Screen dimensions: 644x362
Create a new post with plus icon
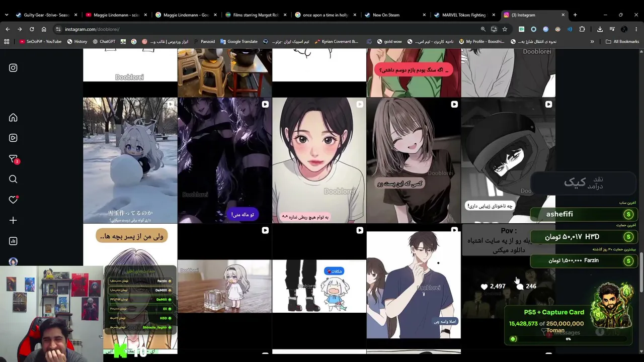[13, 220]
